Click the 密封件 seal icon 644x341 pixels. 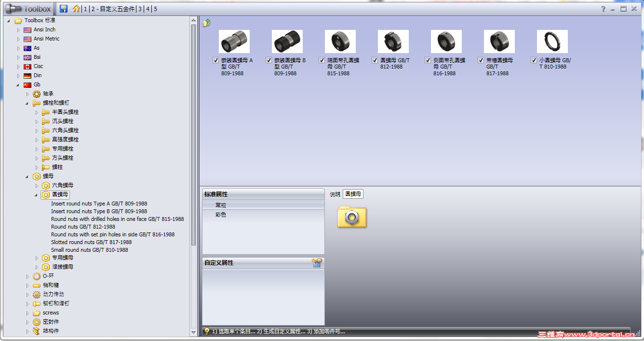point(37,322)
